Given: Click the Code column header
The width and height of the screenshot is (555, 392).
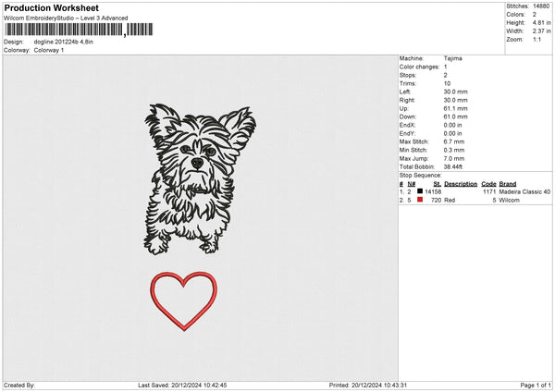Looking at the screenshot, I should pos(488,184).
